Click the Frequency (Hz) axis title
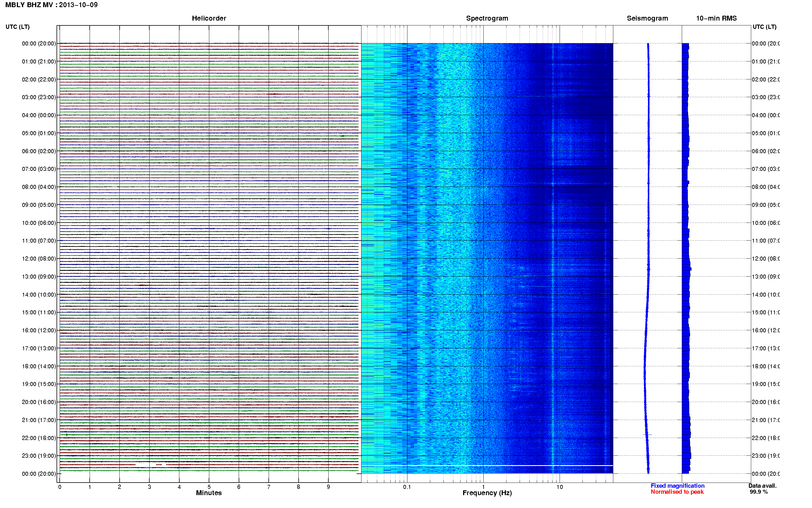This screenshot has width=812, height=508. coord(487,493)
